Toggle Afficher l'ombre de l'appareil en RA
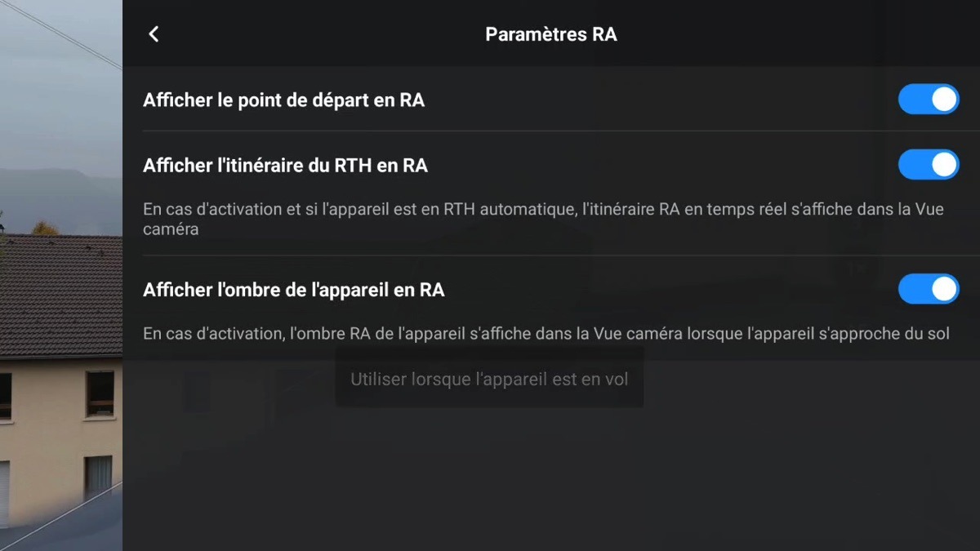 929,289
